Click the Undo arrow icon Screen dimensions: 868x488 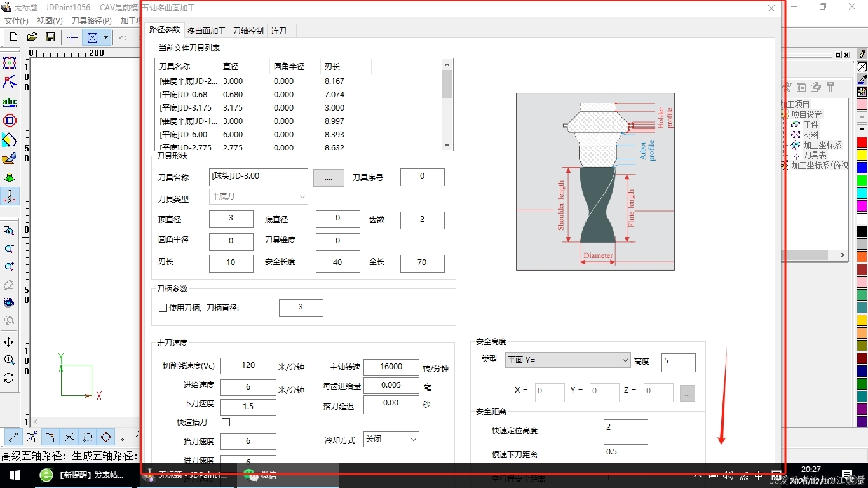point(123,37)
